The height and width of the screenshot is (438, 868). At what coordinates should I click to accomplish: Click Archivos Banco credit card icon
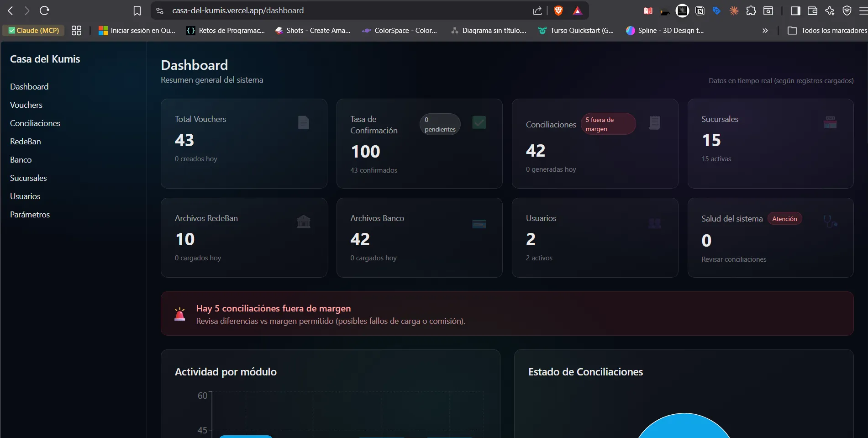[x=479, y=224]
